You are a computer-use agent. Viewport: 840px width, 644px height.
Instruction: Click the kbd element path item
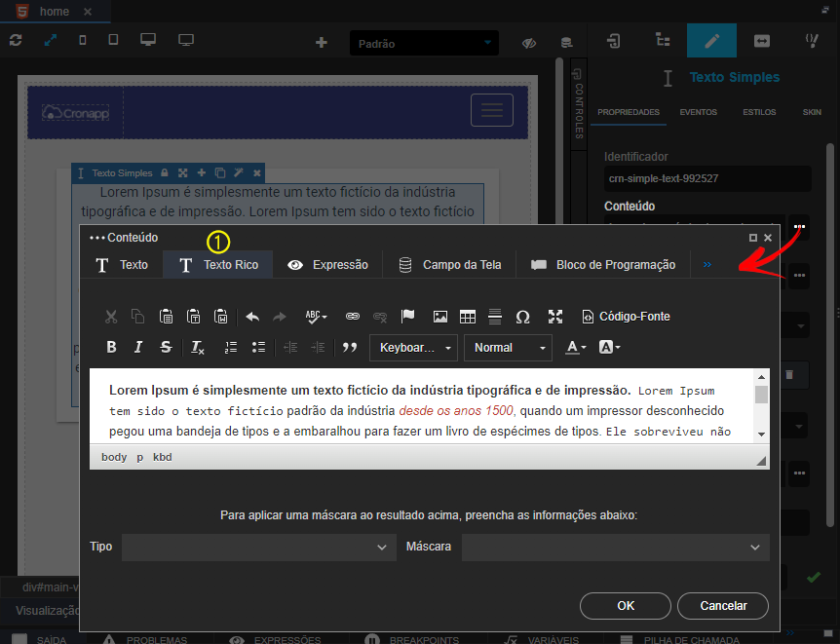(x=163, y=457)
